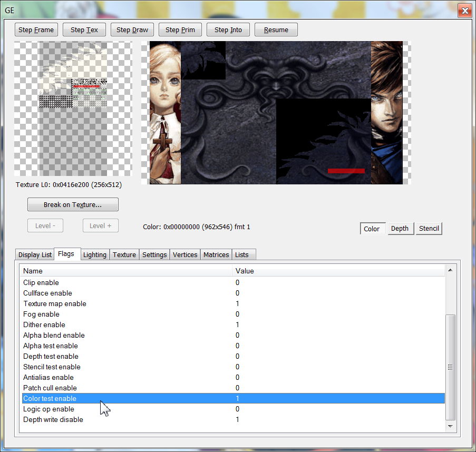This screenshot has width=476, height=452.
Task: Select the Alpha blend enable row
Action: pyautogui.click(x=54, y=335)
